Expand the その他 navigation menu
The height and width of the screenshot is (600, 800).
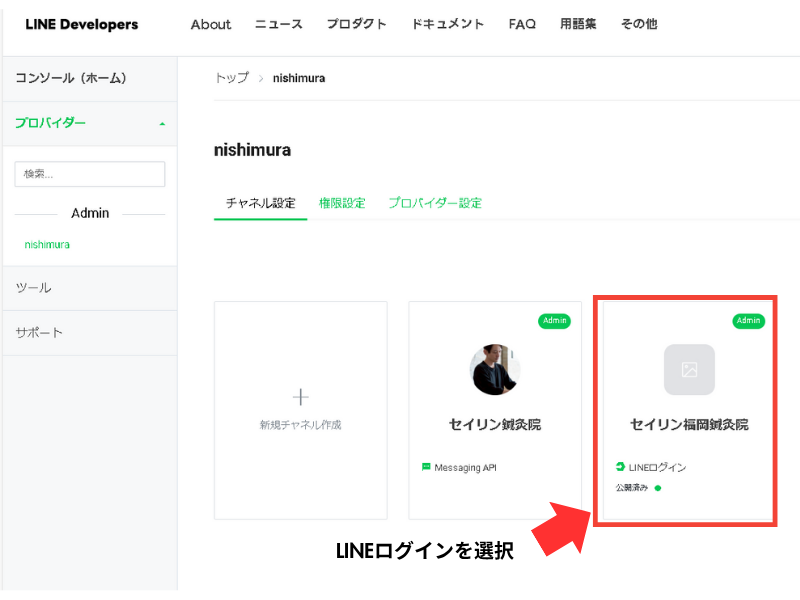(638, 24)
